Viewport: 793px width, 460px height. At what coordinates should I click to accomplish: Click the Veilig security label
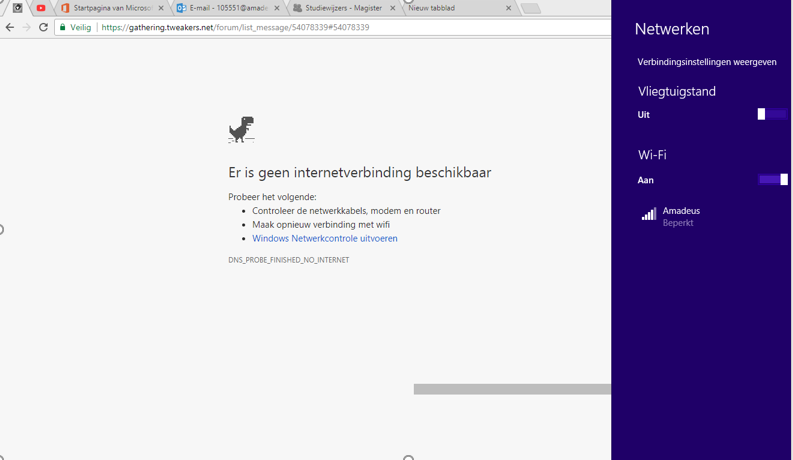80,27
